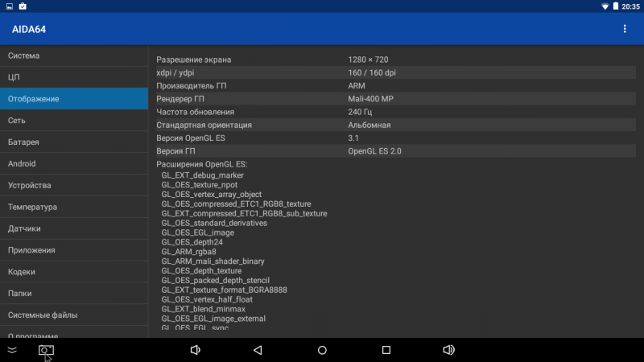Select the Версия OpenGL ES row
Image resolution: width=644 pixels, height=362 pixels.
tap(396, 138)
